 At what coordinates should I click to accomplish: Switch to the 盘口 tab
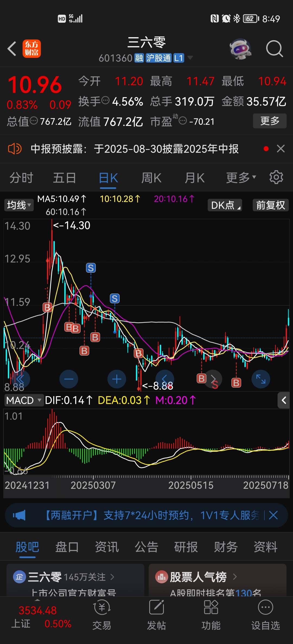(x=67, y=547)
